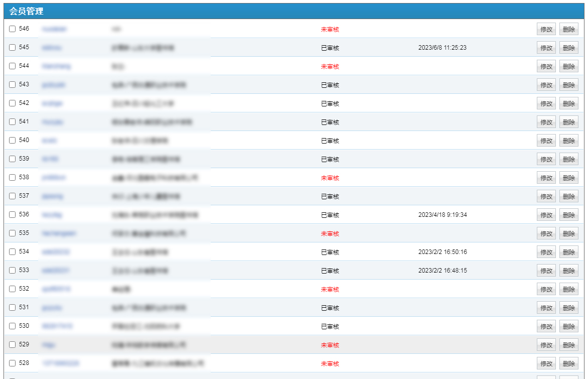Mark the checkbox for member 529
588x379 pixels.
(13, 345)
